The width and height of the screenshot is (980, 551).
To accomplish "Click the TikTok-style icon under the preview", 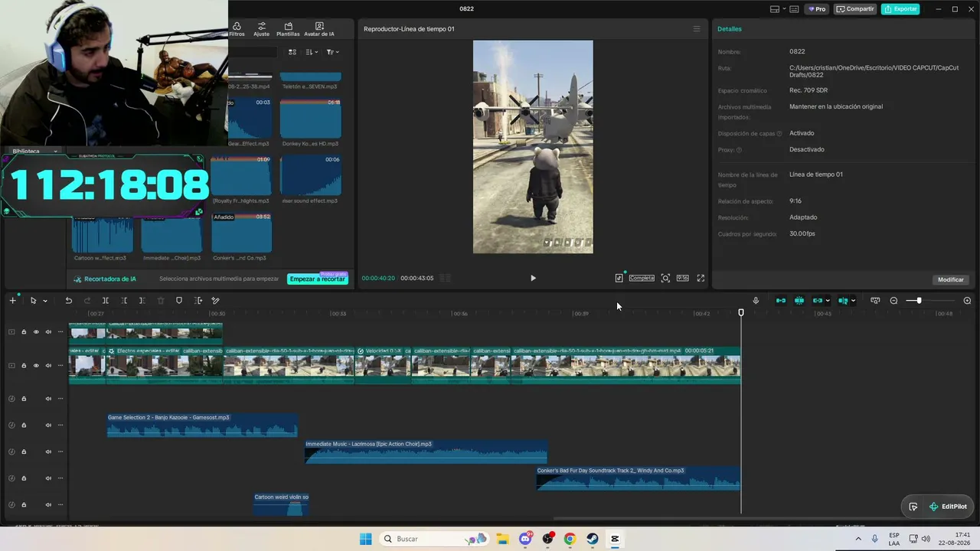I will point(619,279).
